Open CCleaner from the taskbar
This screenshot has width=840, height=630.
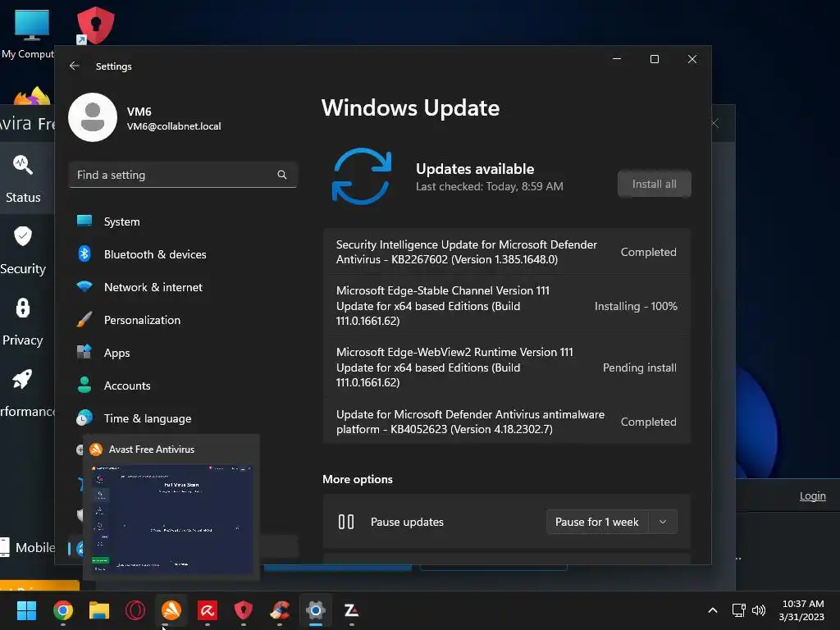point(280,610)
